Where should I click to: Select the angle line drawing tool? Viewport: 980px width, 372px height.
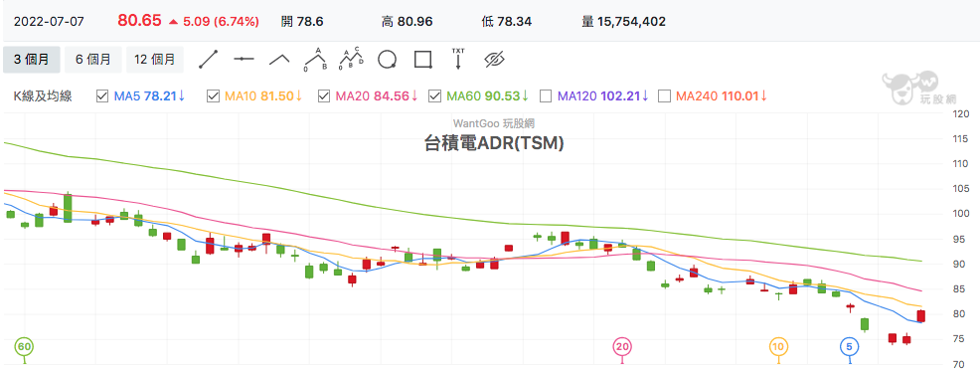[279, 60]
